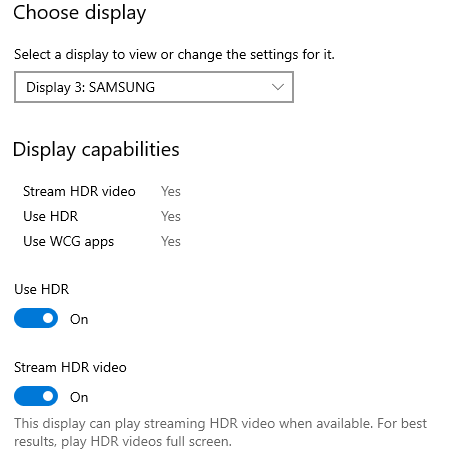Click the streaming HDR video description paragraph
Screen dimensions: 459x461
tap(220, 432)
